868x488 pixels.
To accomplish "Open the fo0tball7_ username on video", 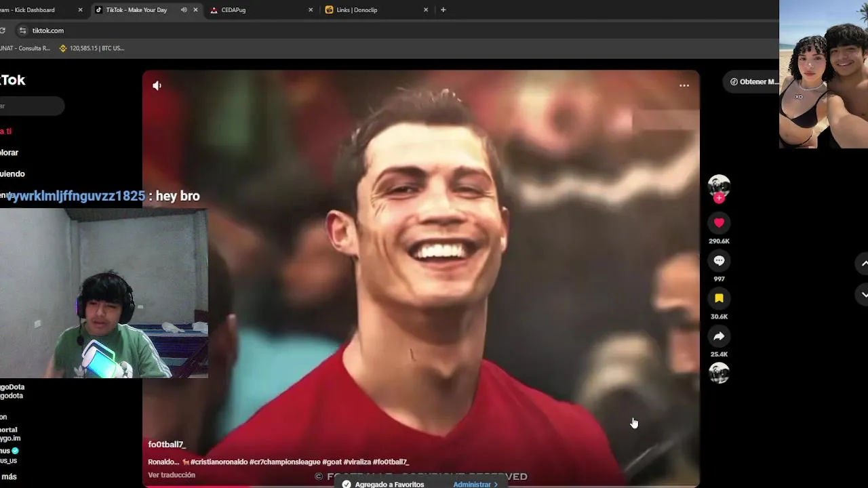I will click(167, 445).
